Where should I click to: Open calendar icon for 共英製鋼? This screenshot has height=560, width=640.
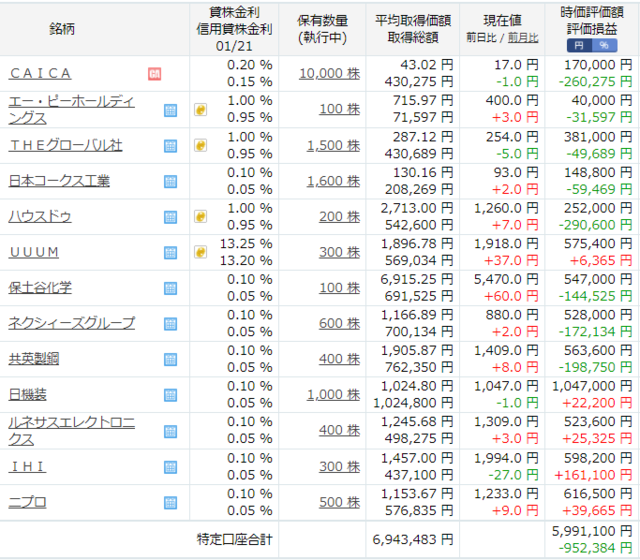coord(171,359)
